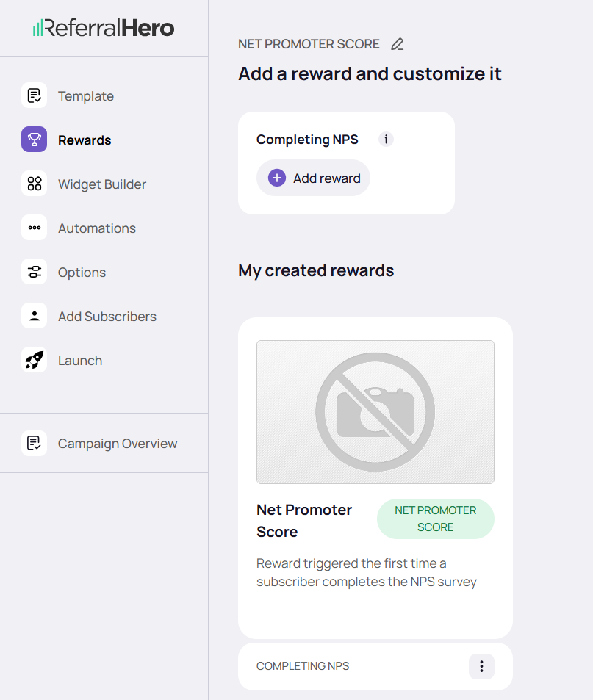Image resolution: width=593 pixels, height=700 pixels.
Task: Click the Template sidebar icon
Action: 34,95
